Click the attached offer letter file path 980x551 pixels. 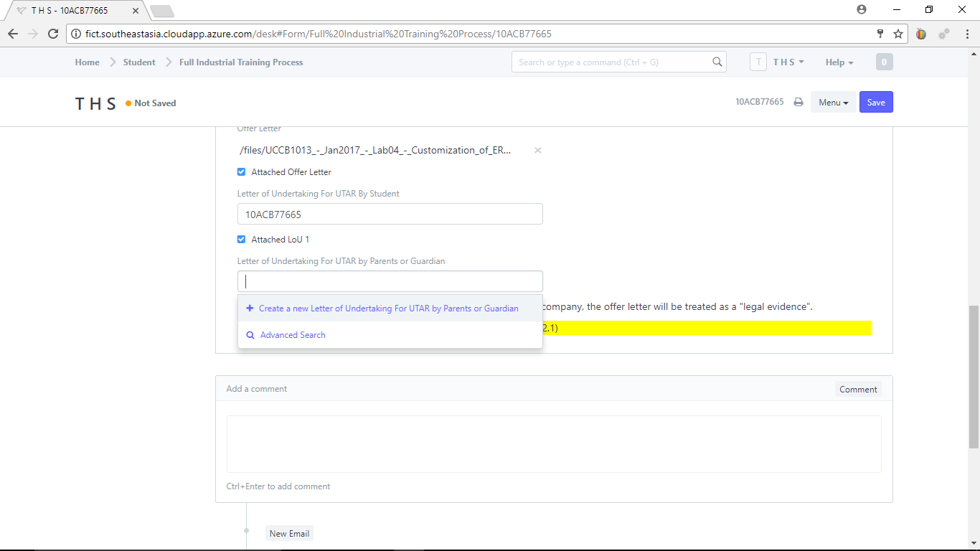375,150
